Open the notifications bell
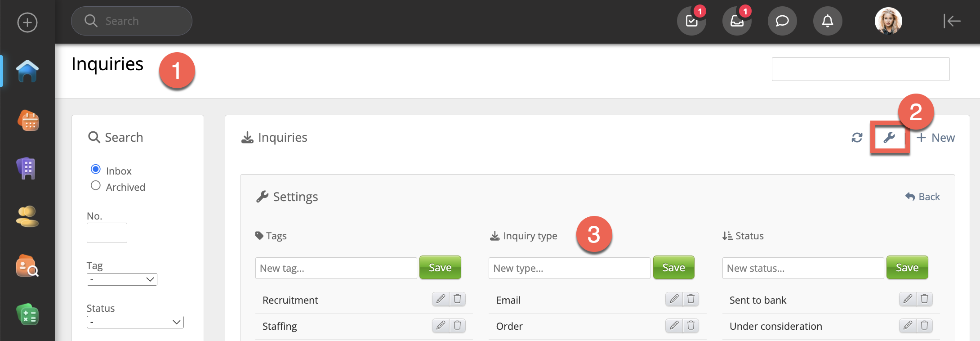 click(828, 21)
